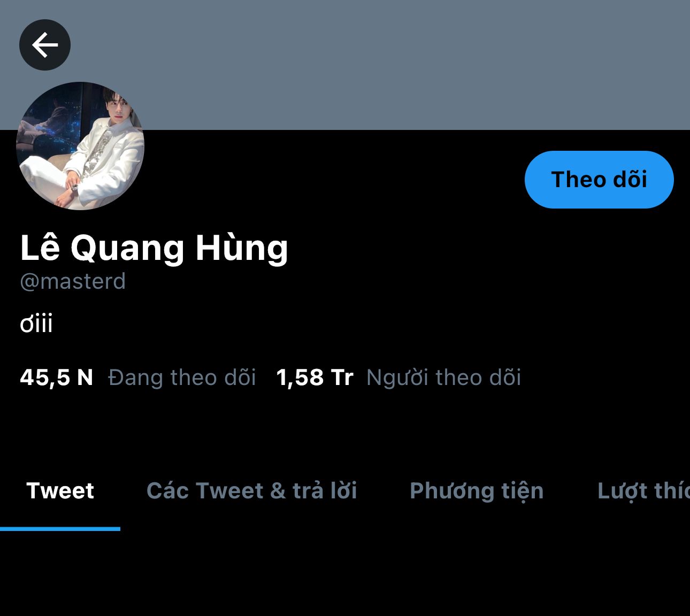View the Người theo dõi list
690x616 pixels.
[444, 378]
